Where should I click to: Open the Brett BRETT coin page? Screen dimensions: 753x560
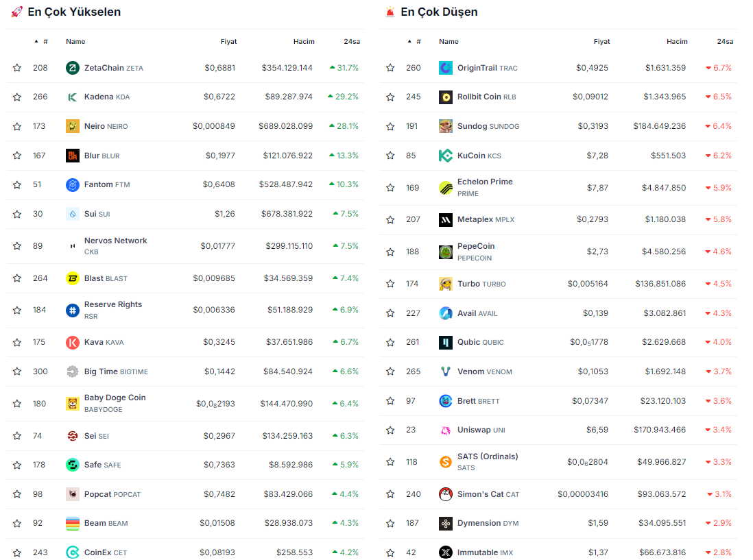(x=478, y=401)
